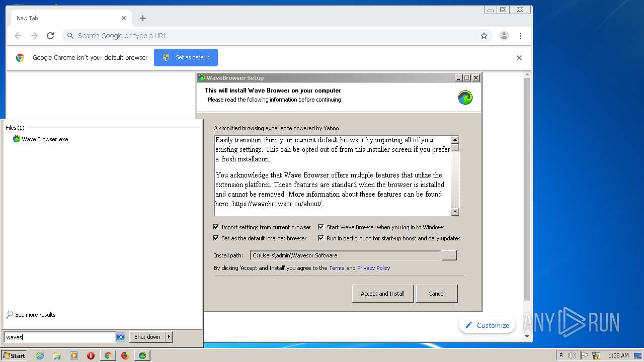This screenshot has width=644, height=362.
Task: Open the Terms link
Action: coord(337,268)
